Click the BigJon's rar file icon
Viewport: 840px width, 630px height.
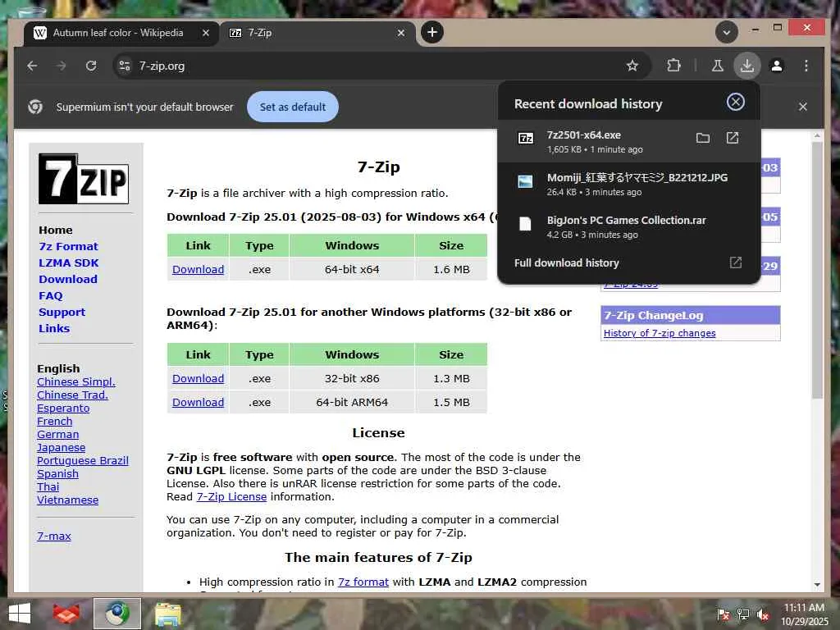(x=526, y=224)
